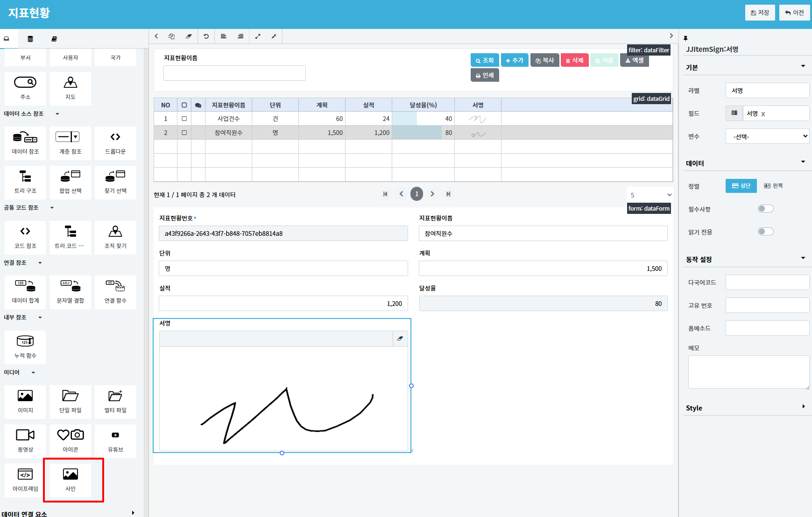
Task: Switch to the database tab in left panel
Action: point(30,39)
